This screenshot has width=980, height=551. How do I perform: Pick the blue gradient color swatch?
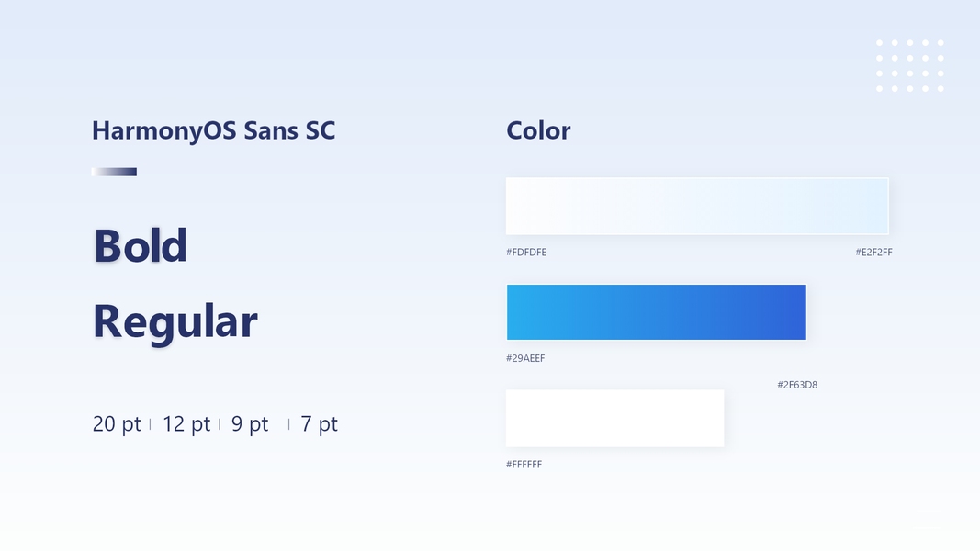coord(656,312)
